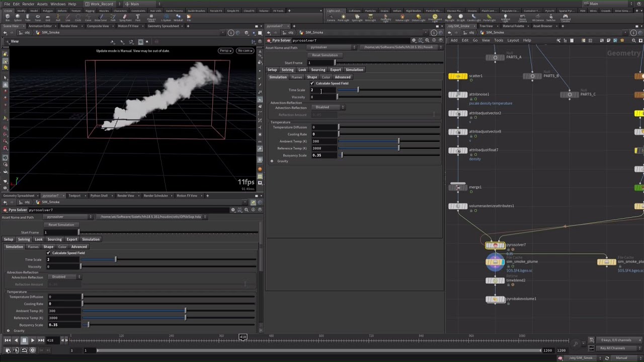Image resolution: width=644 pixels, height=362 pixels.
Task: Toggle Calculate Speed Field in upper pane
Action: [312, 83]
